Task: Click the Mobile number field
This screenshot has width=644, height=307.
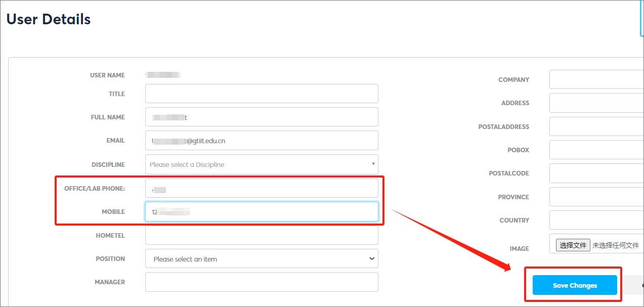Action: [x=262, y=211]
